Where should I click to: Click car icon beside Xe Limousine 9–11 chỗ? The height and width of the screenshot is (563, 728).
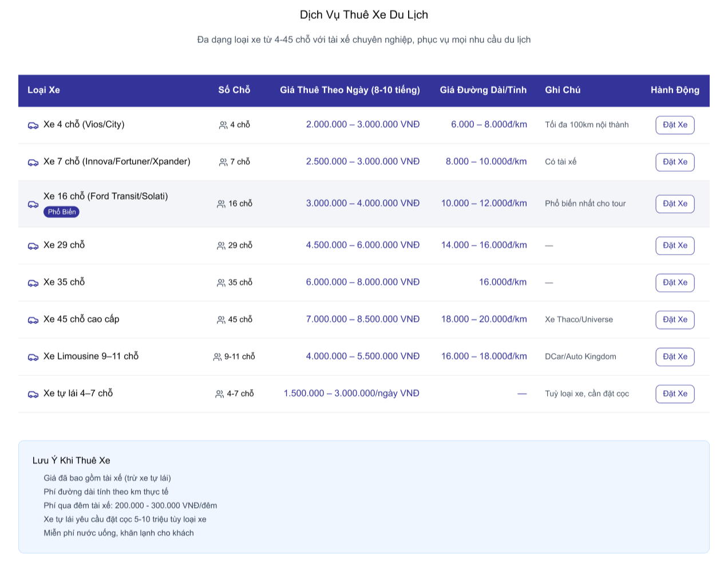click(x=33, y=357)
